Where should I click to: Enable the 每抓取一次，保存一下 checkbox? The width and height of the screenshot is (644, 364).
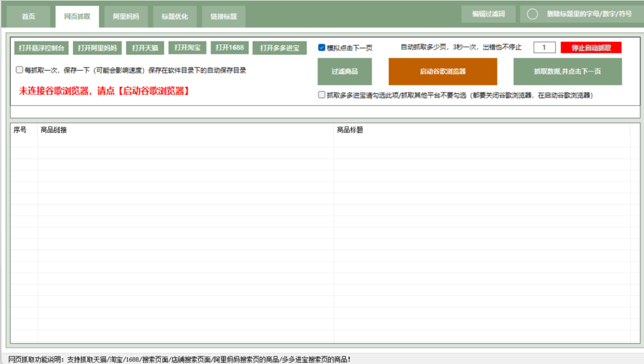pyautogui.click(x=19, y=70)
